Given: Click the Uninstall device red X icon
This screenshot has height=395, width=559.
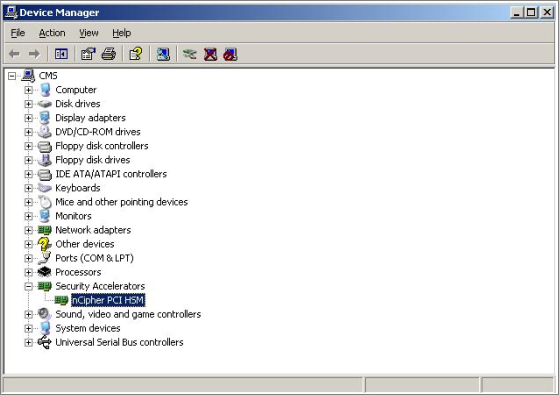Looking at the screenshot, I should click(x=210, y=54).
